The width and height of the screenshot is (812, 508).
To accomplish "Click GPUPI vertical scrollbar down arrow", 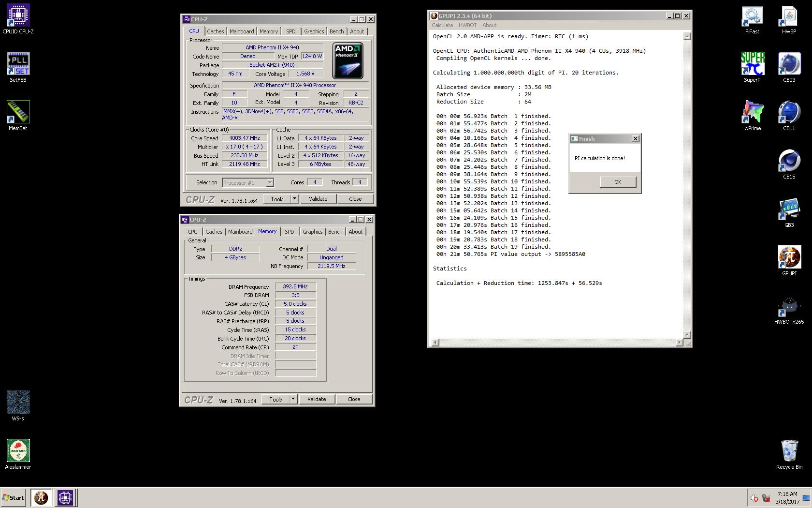I will click(687, 335).
